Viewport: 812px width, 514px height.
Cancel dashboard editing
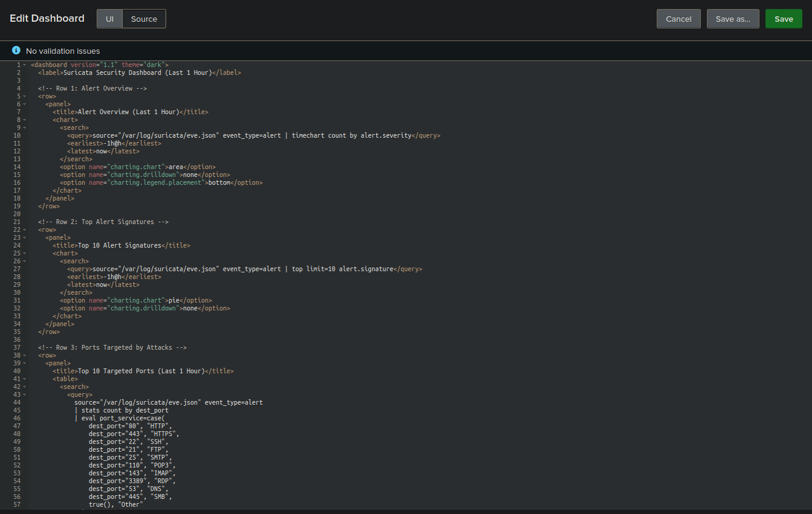point(678,19)
